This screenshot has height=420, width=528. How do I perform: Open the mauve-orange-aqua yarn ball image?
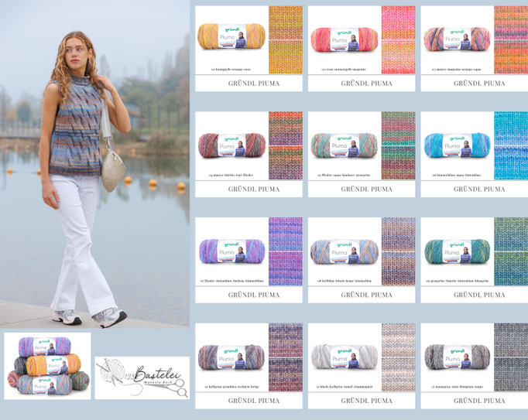click(457, 39)
